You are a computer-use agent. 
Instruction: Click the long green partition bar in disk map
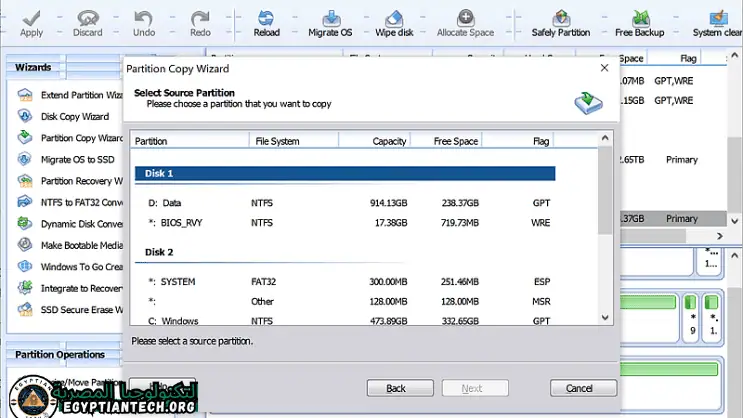pyautogui.click(x=668, y=369)
